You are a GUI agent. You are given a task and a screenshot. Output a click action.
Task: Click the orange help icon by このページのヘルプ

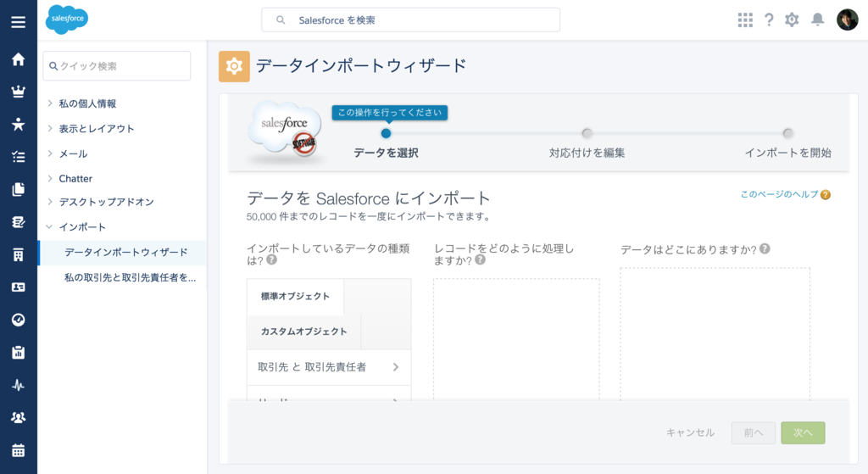click(x=826, y=194)
